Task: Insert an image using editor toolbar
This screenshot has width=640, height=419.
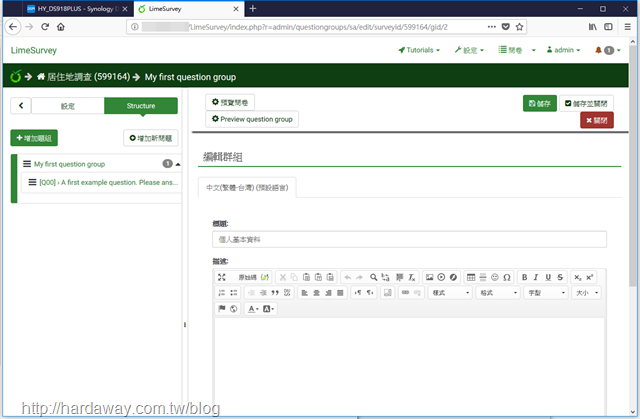Action: (429, 277)
